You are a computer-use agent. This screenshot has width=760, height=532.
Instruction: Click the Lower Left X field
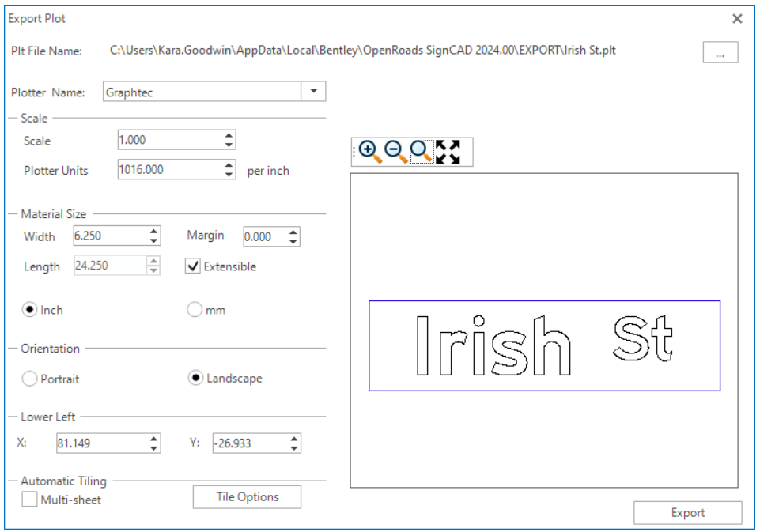103,443
